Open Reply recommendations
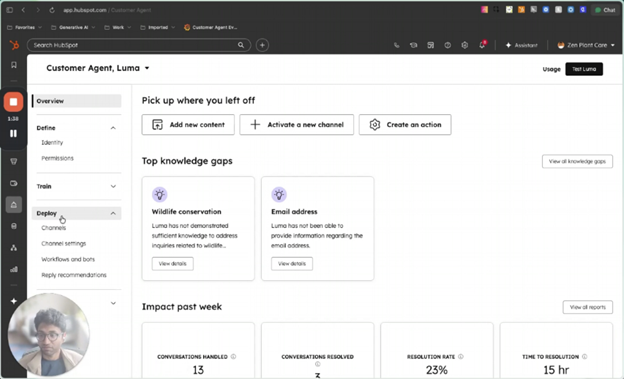This screenshot has height=379, width=624. [x=74, y=275]
